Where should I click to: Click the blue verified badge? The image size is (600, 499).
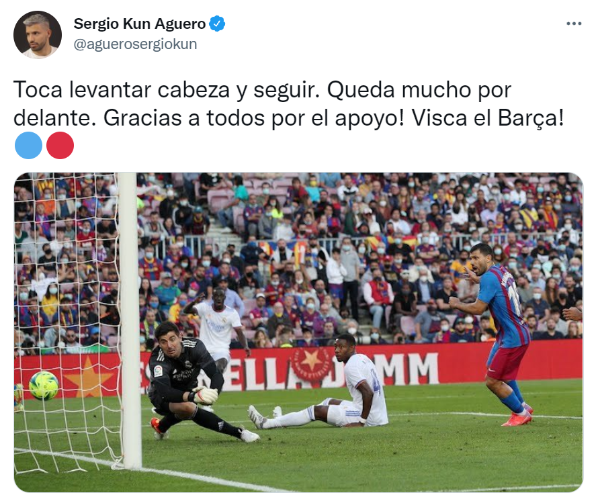click(218, 24)
